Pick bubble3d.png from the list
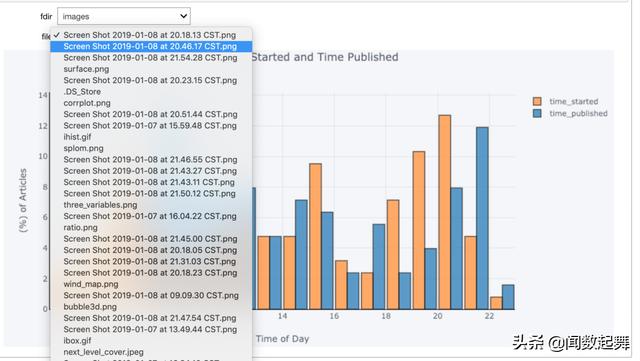Image resolution: width=640 pixels, height=361 pixels. (151, 307)
